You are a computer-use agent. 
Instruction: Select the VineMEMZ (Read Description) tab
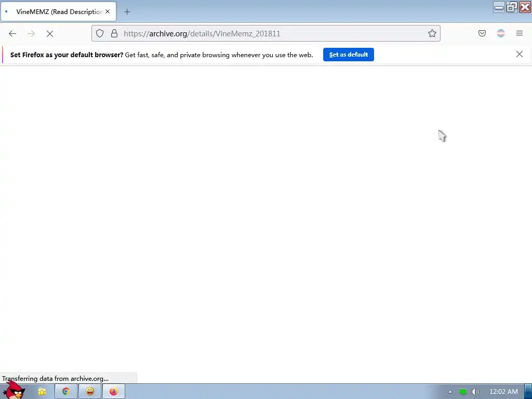pos(58,11)
